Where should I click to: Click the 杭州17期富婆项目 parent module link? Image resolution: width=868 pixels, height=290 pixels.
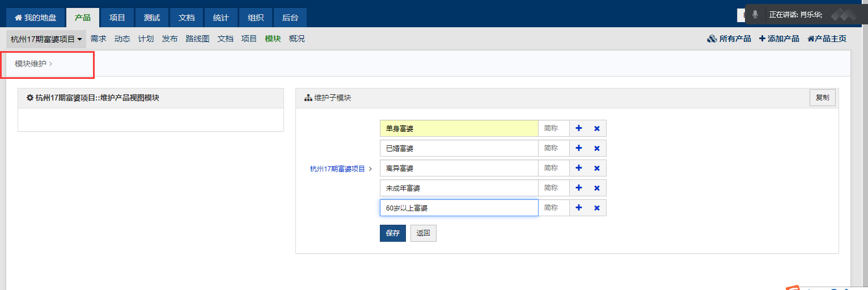(x=337, y=169)
